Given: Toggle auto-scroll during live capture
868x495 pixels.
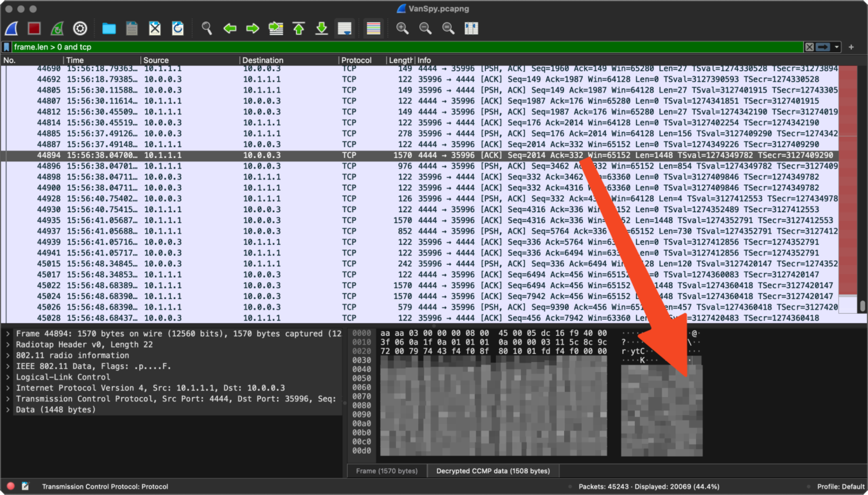Looking at the screenshot, I should (x=345, y=28).
